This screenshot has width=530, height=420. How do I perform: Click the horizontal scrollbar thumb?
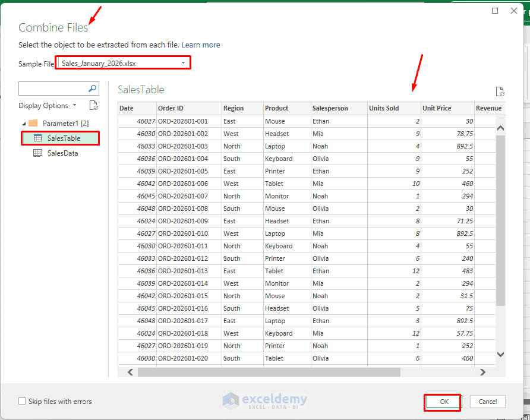pos(269,372)
